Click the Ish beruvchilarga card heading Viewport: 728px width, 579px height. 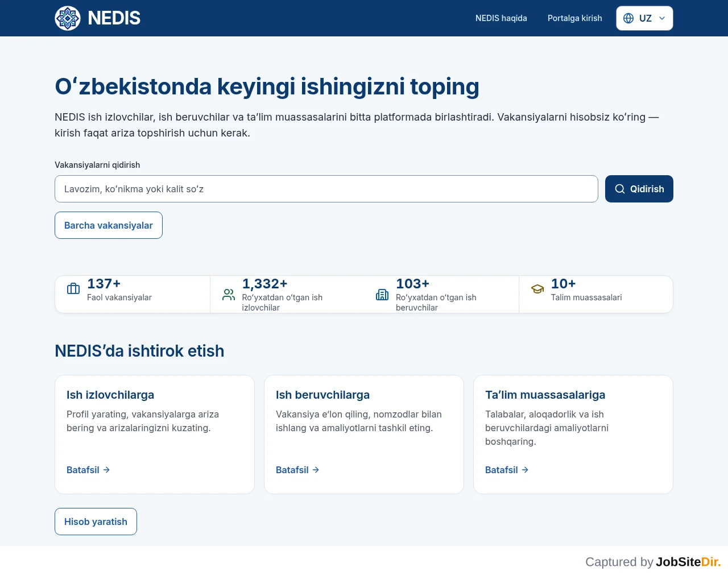tap(322, 395)
